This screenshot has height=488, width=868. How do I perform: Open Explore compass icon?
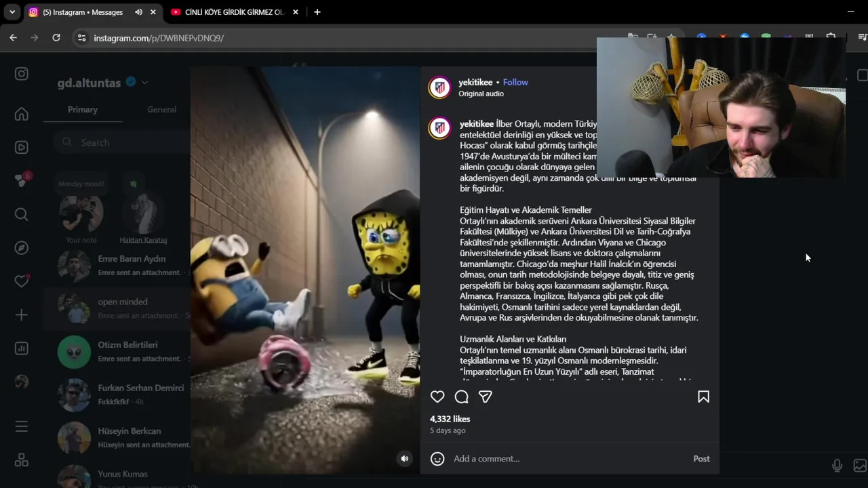click(x=22, y=247)
